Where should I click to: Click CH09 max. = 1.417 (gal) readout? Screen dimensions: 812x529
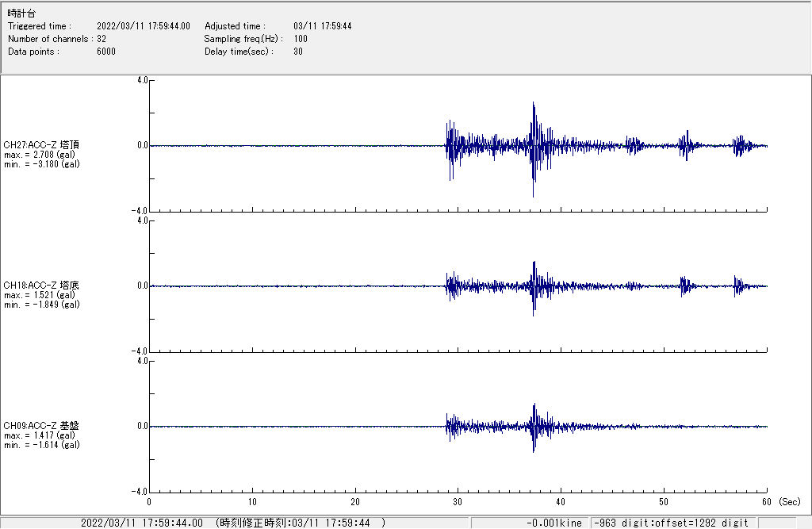pyautogui.click(x=39, y=435)
